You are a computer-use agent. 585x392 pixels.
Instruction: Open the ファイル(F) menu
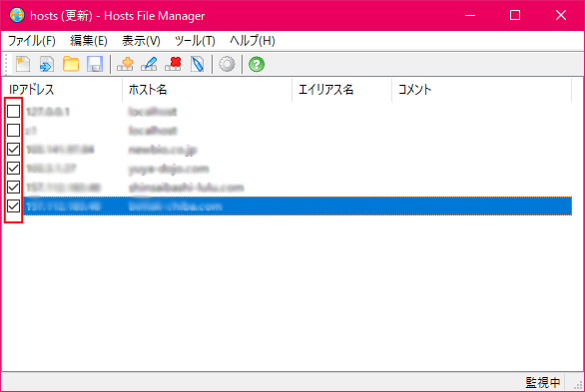(x=32, y=40)
